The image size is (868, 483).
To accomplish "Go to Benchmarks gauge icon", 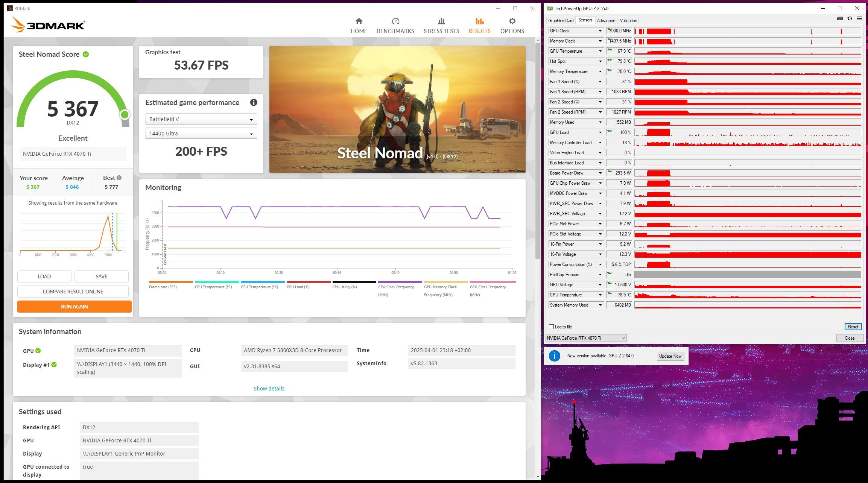I will coord(395,21).
